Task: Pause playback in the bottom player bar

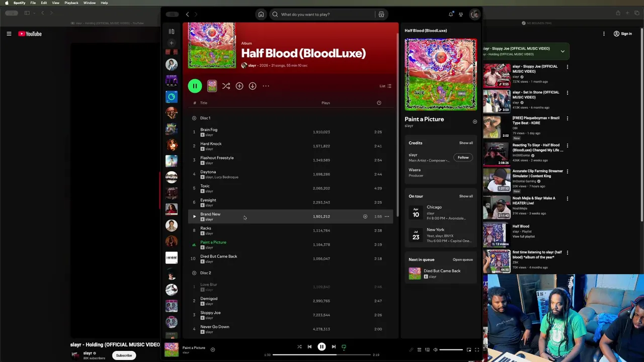Action: [321, 347]
